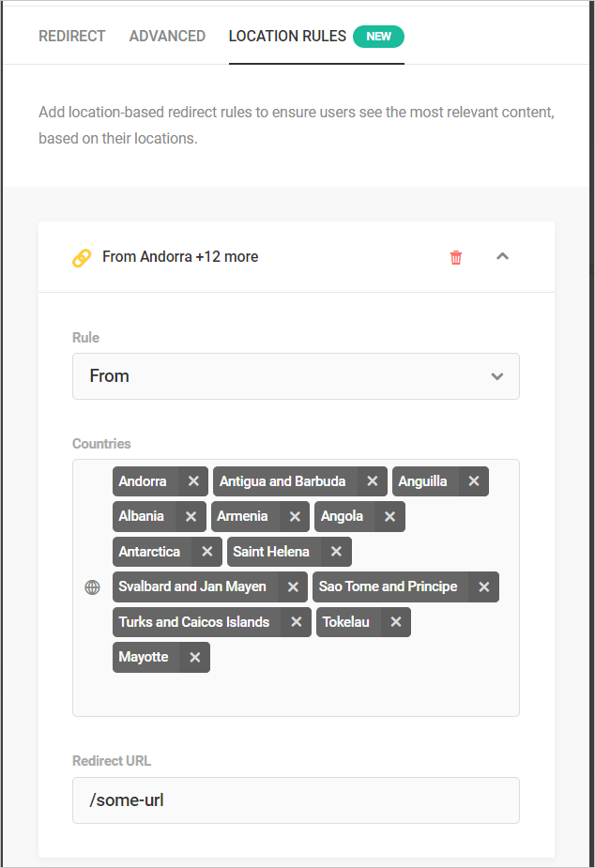This screenshot has height=868, width=595.
Task: Click the link icon beside From Andorra
Action: pyautogui.click(x=83, y=257)
